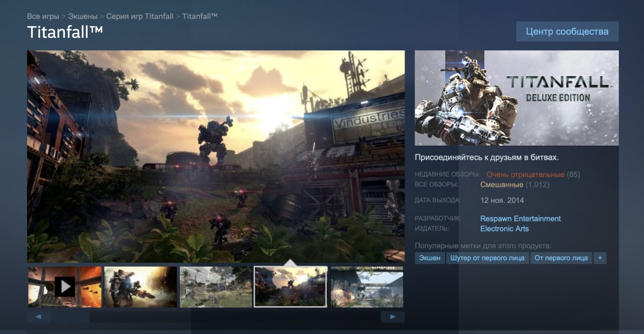
Task: Click the 'От первого лица' tag
Action: [561, 258]
